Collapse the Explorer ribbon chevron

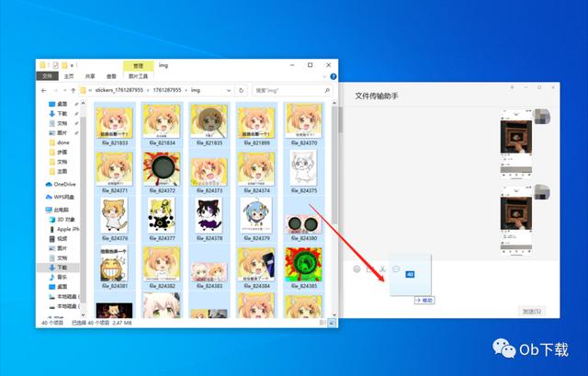pyautogui.click(x=324, y=76)
